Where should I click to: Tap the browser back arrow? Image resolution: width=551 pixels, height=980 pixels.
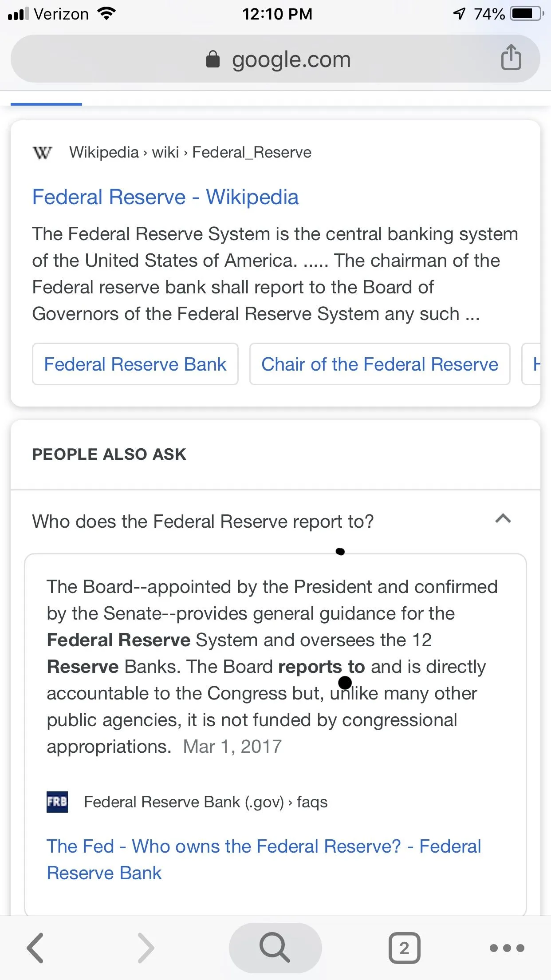point(35,948)
